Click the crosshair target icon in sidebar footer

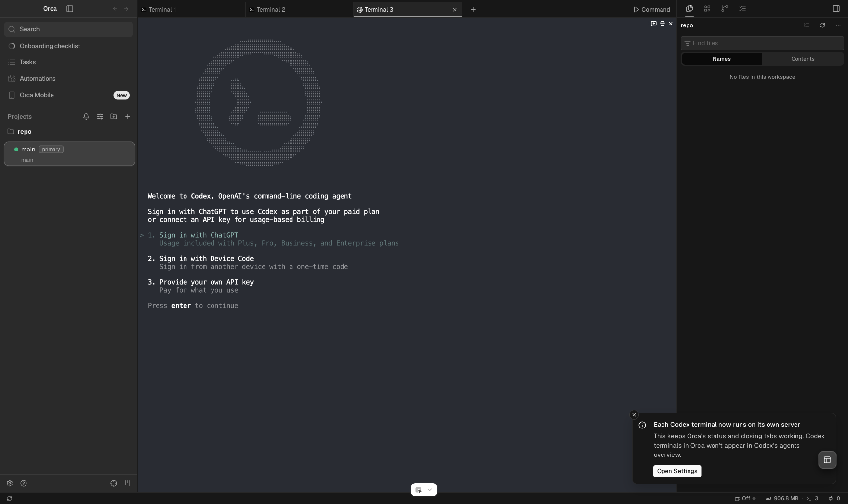pos(114,483)
